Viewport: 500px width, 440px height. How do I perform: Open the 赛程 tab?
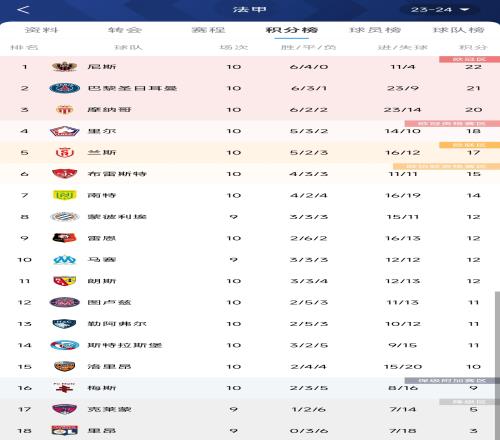(208, 30)
